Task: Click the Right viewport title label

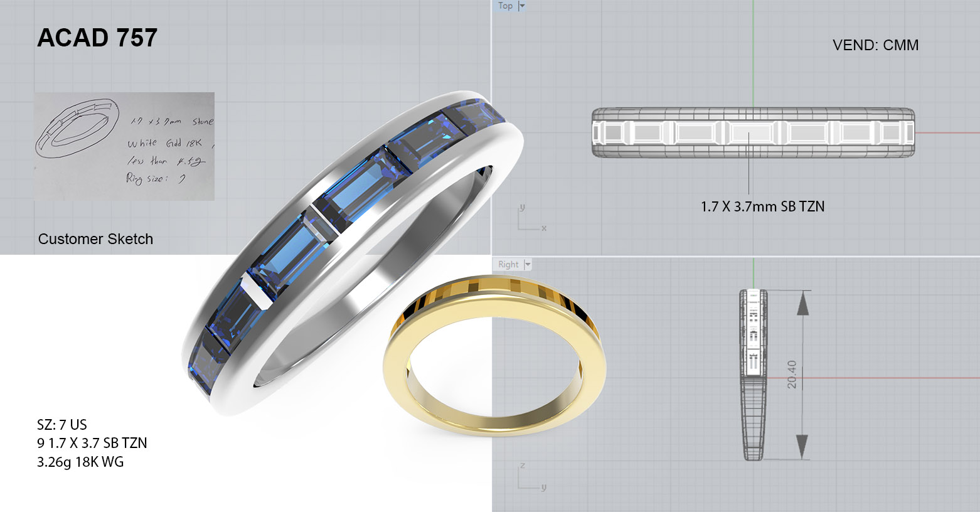Action: click(x=508, y=264)
